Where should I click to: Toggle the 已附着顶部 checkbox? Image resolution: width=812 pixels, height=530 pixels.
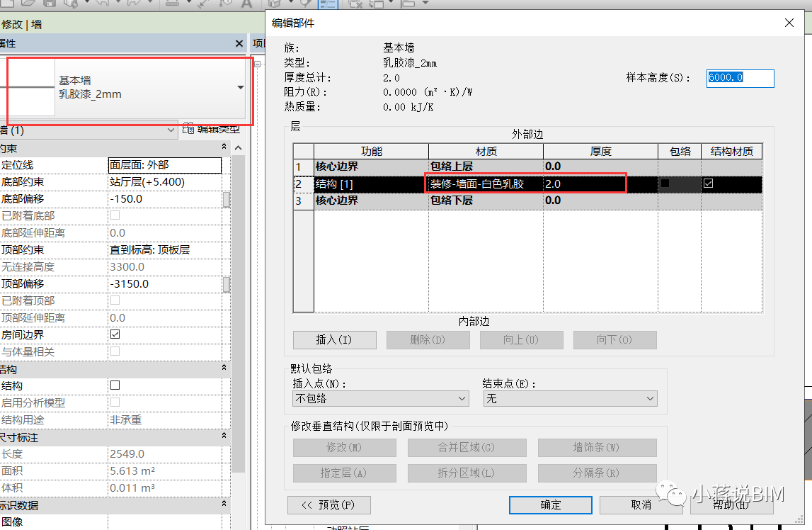click(x=115, y=300)
